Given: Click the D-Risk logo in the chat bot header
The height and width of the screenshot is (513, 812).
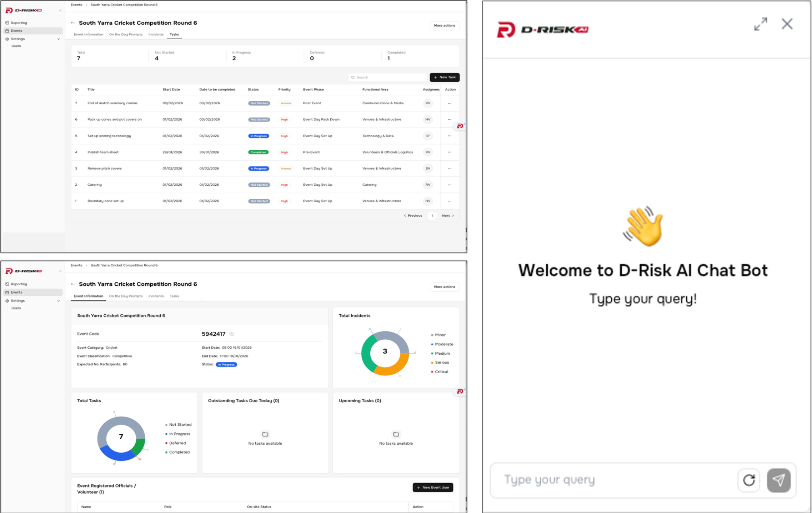Looking at the screenshot, I should (543, 29).
